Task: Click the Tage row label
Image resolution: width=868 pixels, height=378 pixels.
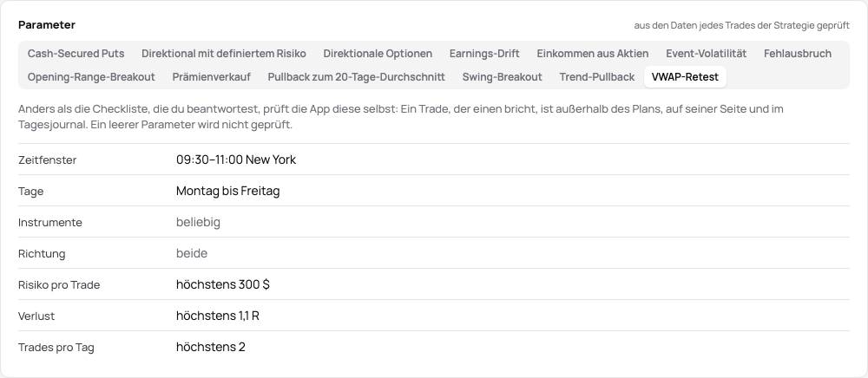Action: 30,192
